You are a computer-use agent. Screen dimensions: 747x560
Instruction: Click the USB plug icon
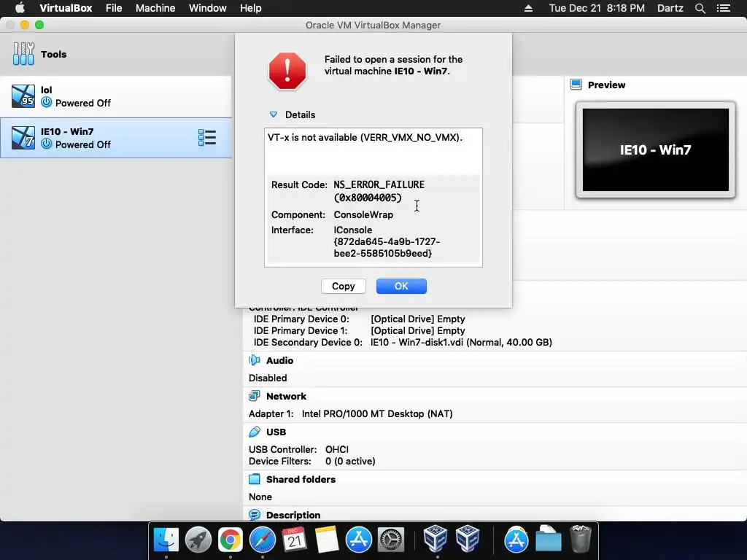(x=255, y=432)
